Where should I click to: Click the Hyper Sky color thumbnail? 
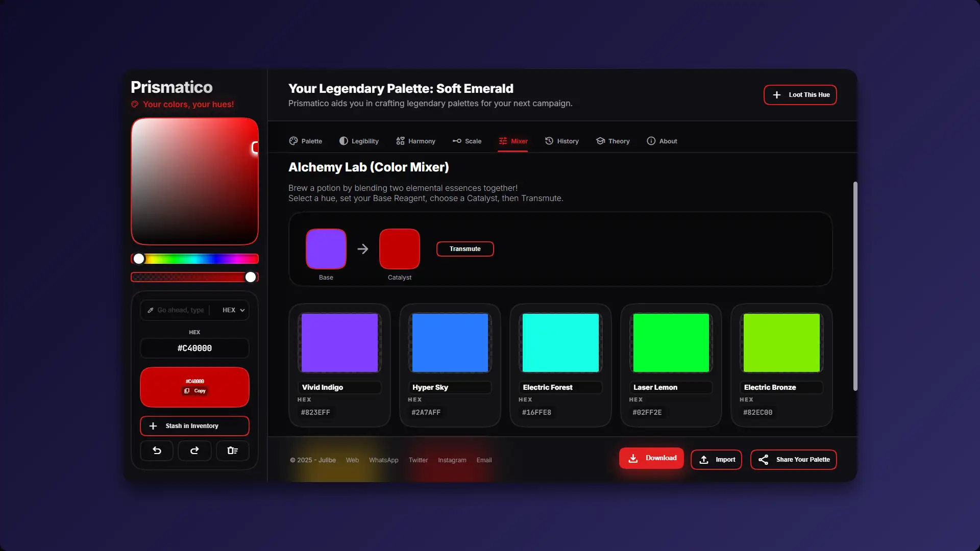(x=450, y=343)
